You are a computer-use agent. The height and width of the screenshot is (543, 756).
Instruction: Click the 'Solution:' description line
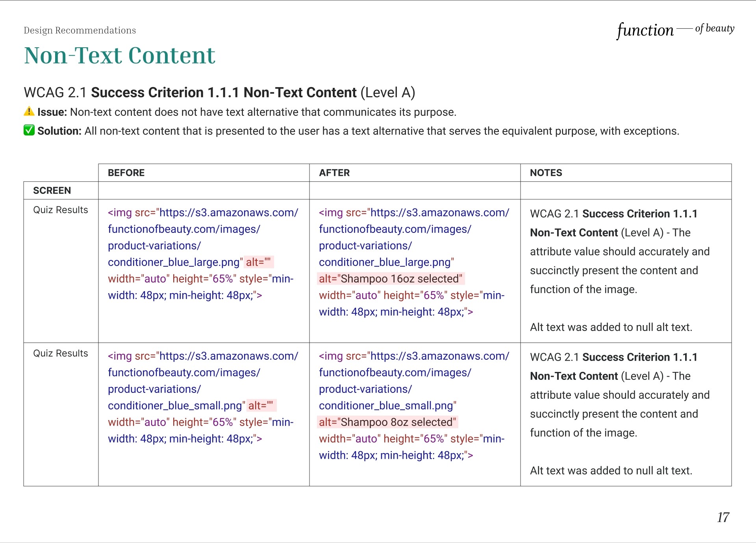(x=358, y=131)
